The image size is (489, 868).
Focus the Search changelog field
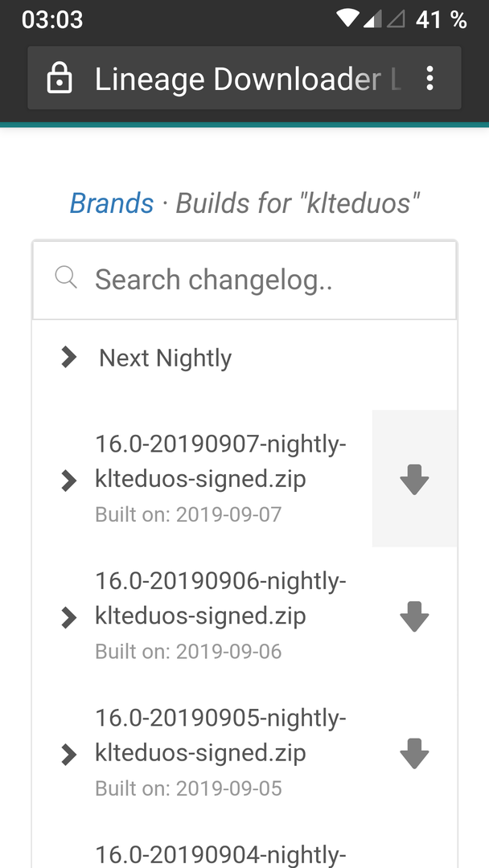pos(244,280)
